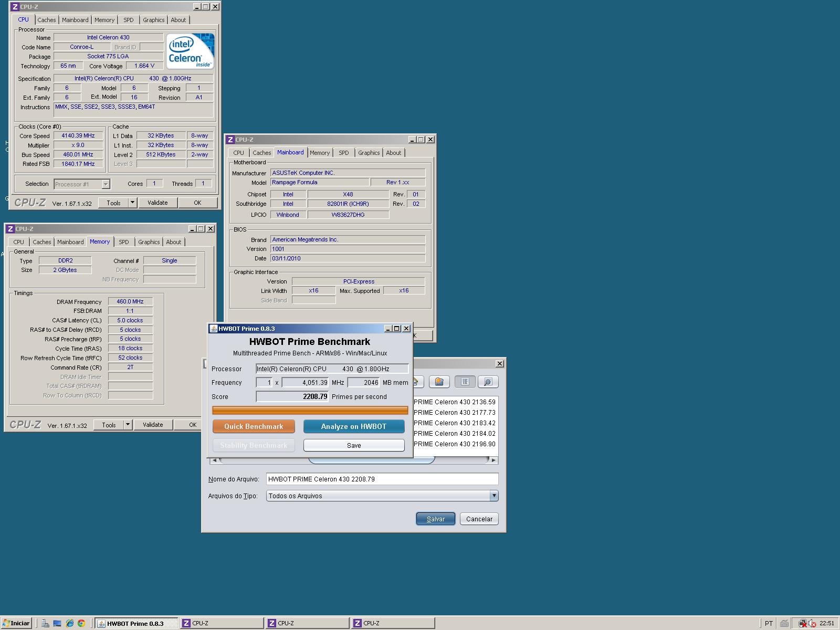
Task: Expand the Arquivos do Tipo combo box
Action: tap(493, 496)
